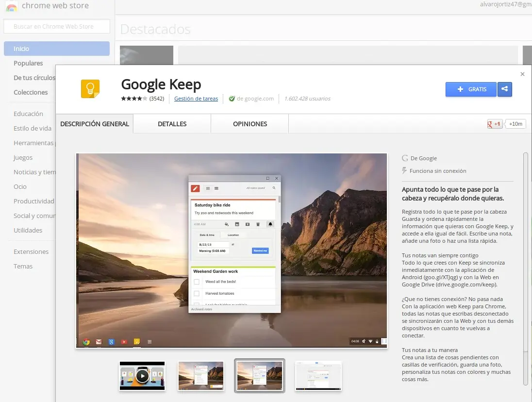The height and width of the screenshot is (402, 532).
Task: Click the 1.602.428 usuarios text
Action: 307,99
